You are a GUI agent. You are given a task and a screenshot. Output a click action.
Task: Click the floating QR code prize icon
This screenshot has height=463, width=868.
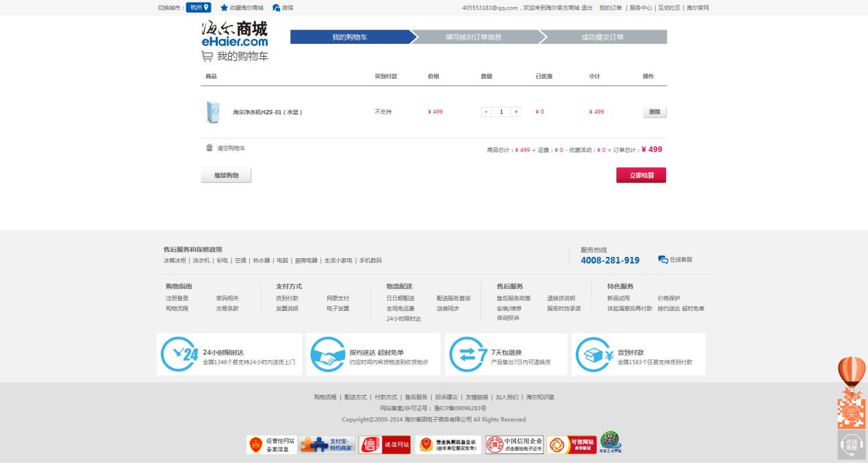852,413
